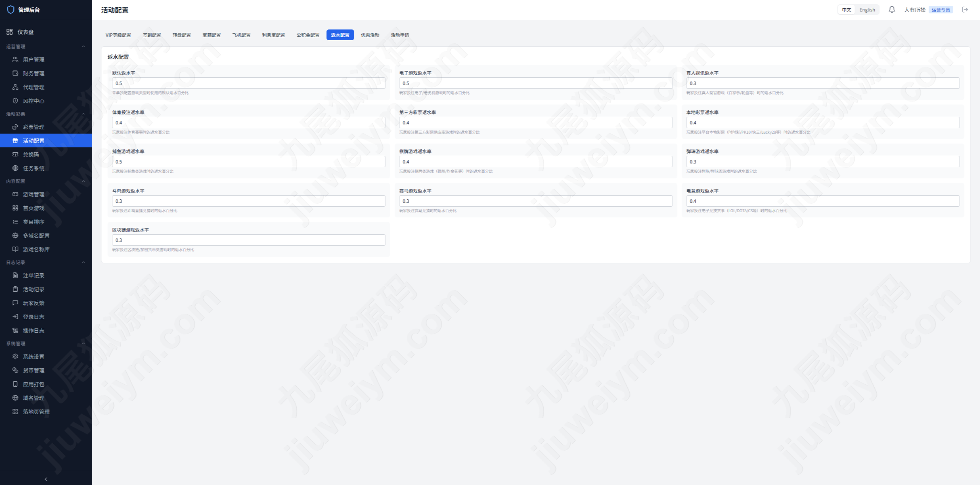Switch to the 优惠活动 tab

tap(370, 35)
